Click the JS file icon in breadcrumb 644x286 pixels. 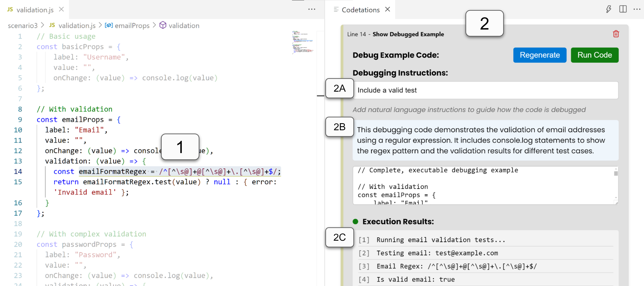pos(52,25)
